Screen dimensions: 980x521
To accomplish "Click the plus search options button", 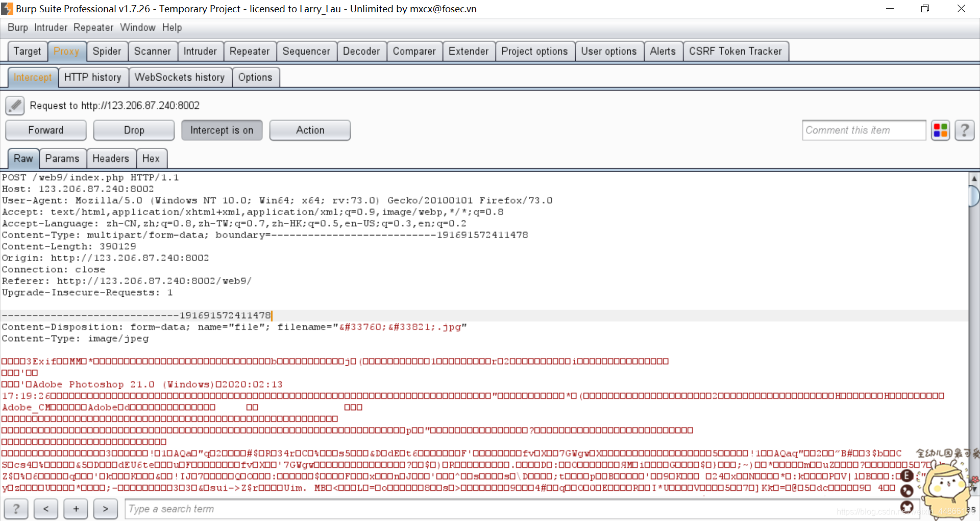I will (76, 509).
